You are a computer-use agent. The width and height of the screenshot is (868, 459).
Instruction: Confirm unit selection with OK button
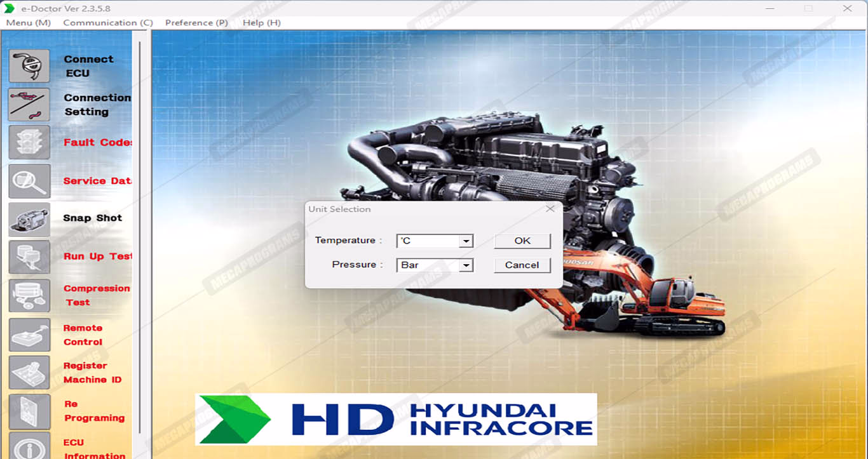coord(522,241)
